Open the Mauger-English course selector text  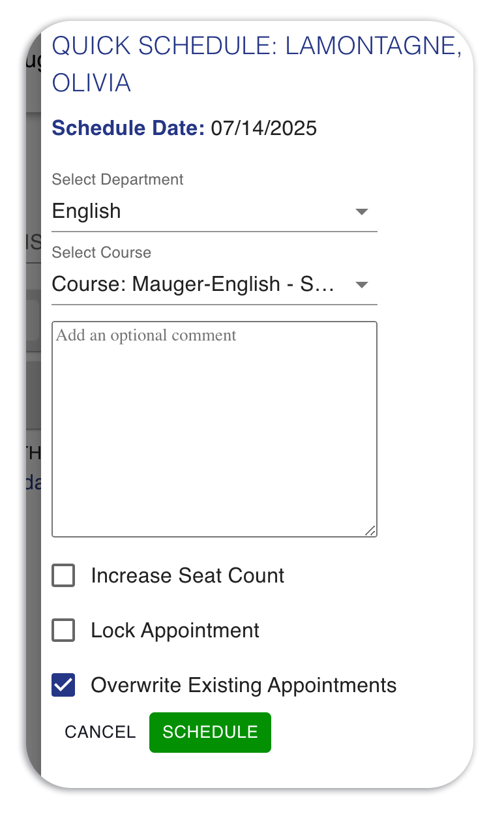point(194,284)
